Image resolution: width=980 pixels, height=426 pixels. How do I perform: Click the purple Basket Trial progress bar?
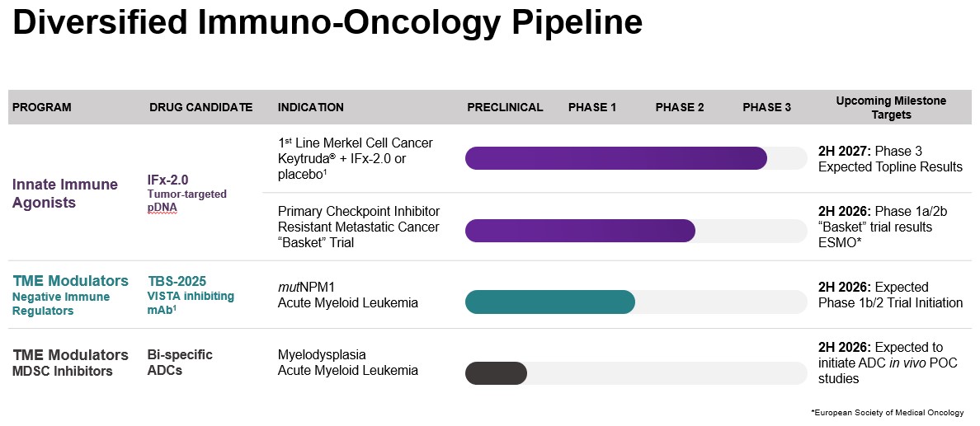(x=580, y=231)
